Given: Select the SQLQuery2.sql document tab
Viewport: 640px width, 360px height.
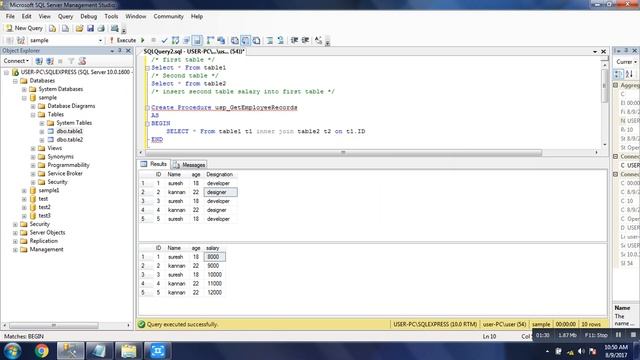Looking at the screenshot, I should tap(194, 51).
